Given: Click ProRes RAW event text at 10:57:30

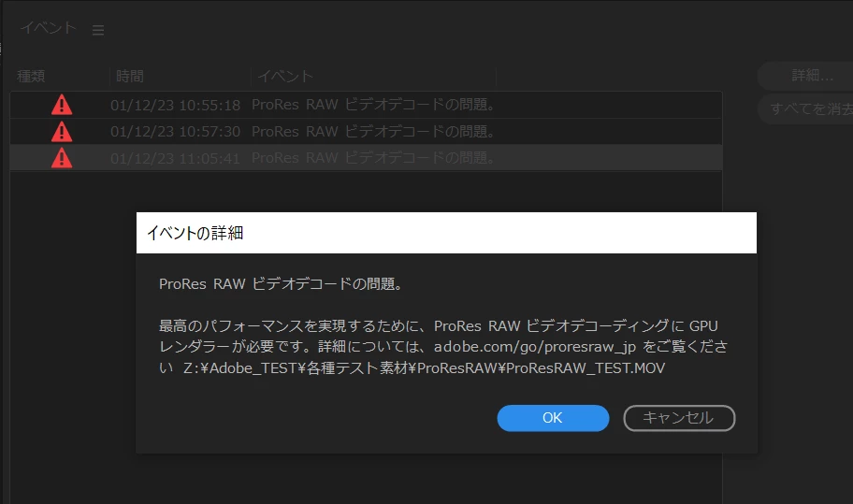Looking at the screenshot, I should point(373,132).
